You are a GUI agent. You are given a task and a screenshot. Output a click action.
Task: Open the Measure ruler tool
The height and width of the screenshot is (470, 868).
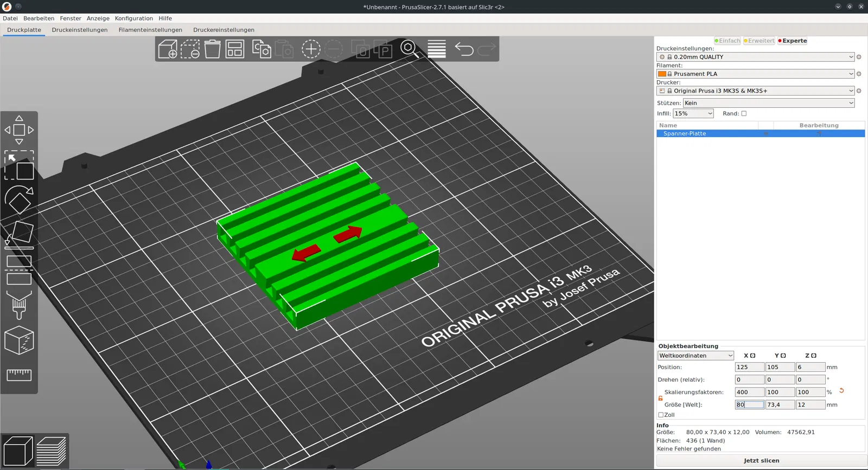pos(19,375)
